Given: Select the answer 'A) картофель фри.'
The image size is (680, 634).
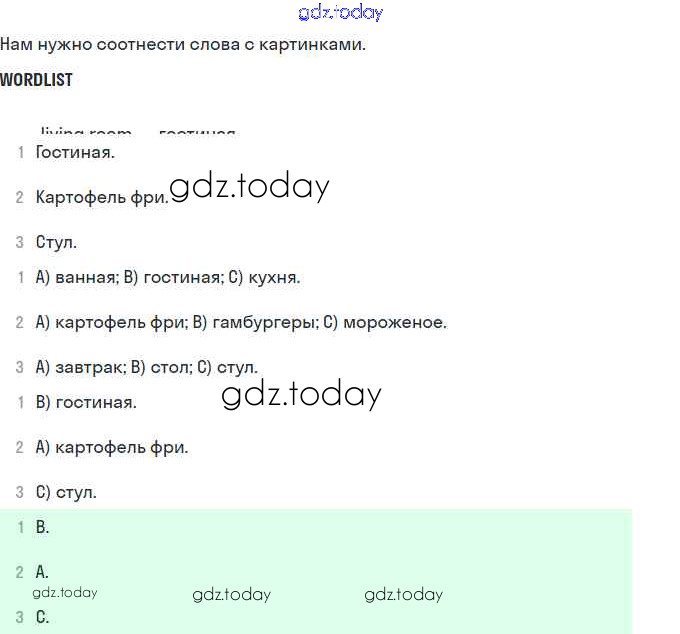Looking at the screenshot, I should click(111, 448).
